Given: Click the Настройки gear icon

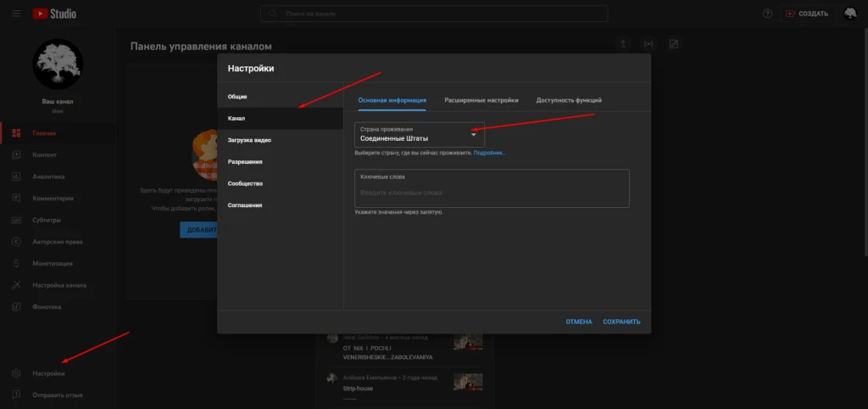Looking at the screenshot, I should (x=16, y=373).
